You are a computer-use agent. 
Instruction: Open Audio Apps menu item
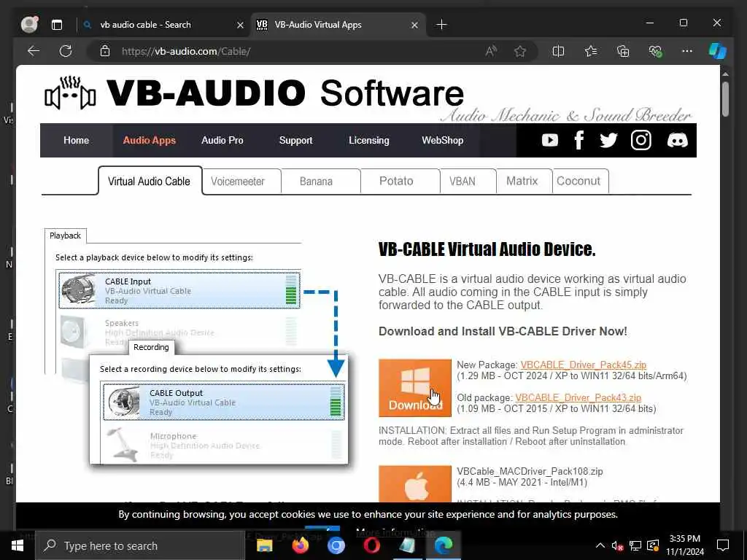pyautogui.click(x=149, y=140)
